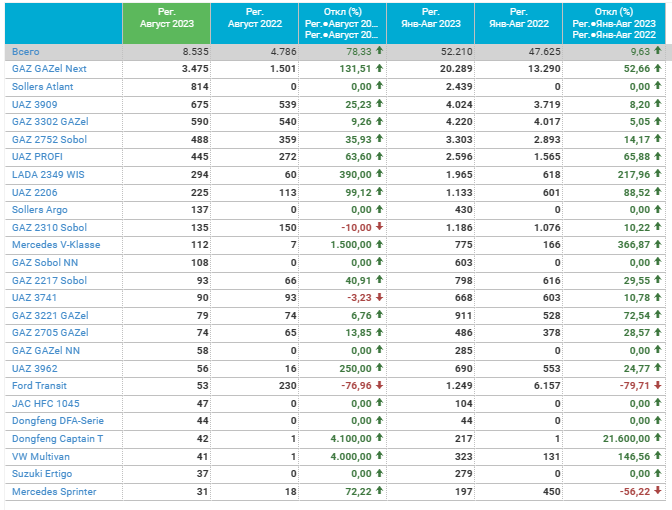The width and height of the screenshot is (672, 510).
Task: Open the UAZ PROFI link
Action: pos(37,157)
